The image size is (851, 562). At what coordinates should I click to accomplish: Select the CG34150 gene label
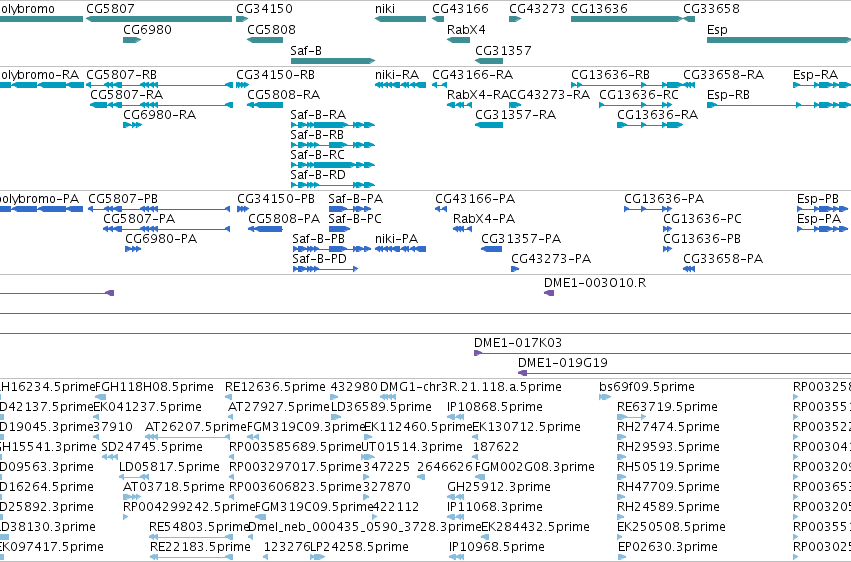coord(264,9)
